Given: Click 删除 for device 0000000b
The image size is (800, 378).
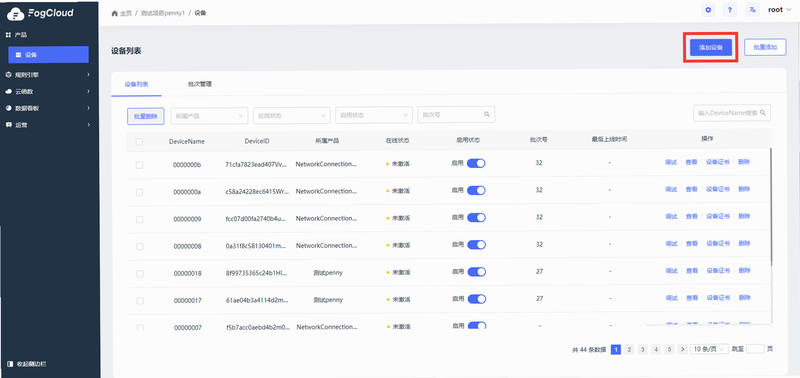Looking at the screenshot, I should [x=744, y=162].
